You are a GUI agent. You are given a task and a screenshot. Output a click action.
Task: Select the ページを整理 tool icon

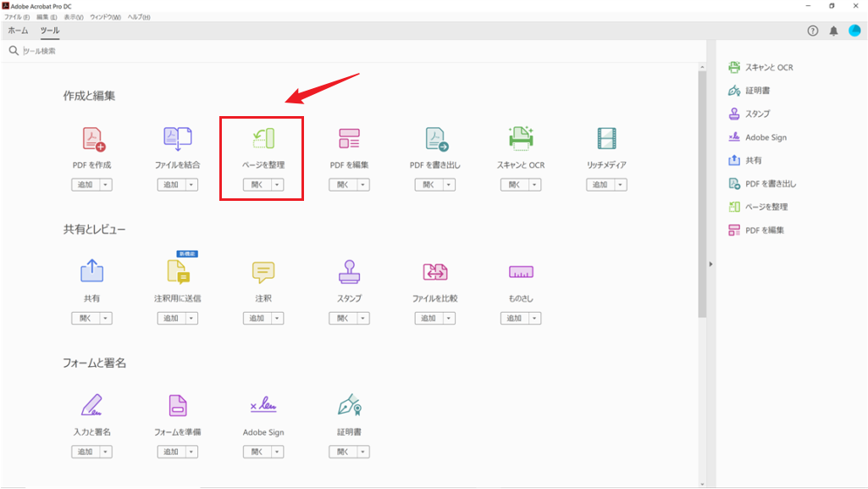coord(263,138)
